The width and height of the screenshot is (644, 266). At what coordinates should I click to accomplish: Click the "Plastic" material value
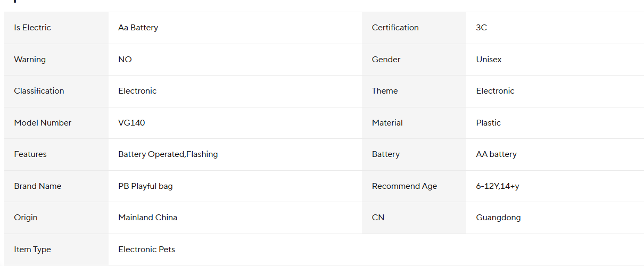(x=488, y=123)
